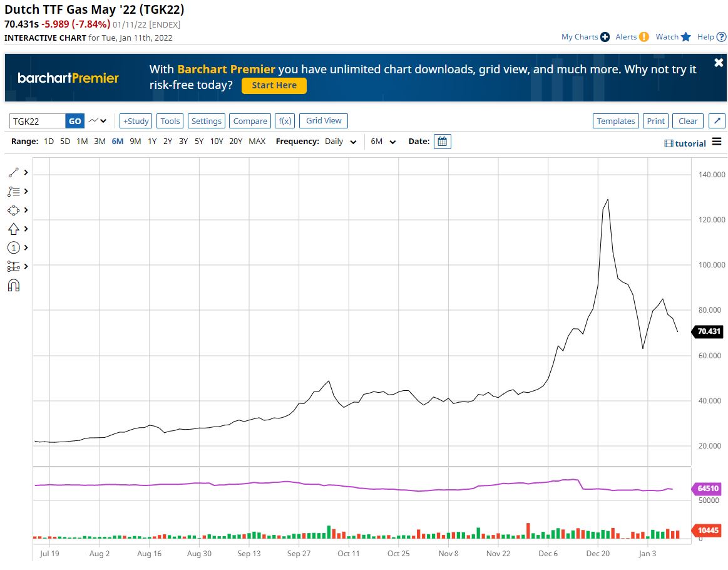
Task: Toggle the magnet snap tool
Action: [x=14, y=285]
